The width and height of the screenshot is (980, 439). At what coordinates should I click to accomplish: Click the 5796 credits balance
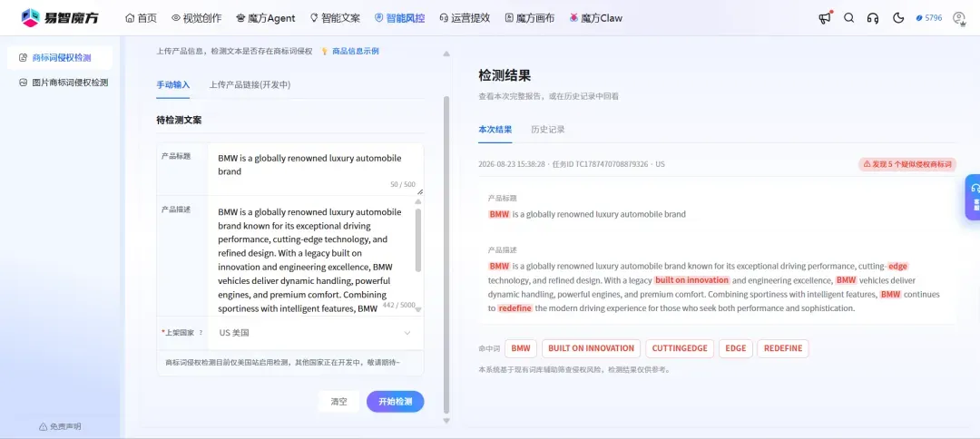click(929, 18)
